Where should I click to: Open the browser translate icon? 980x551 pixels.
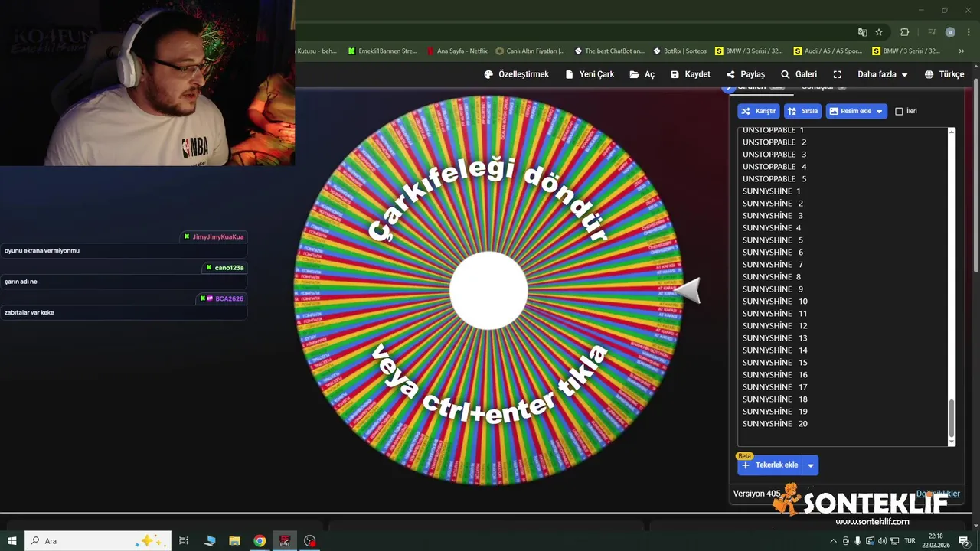tap(862, 32)
